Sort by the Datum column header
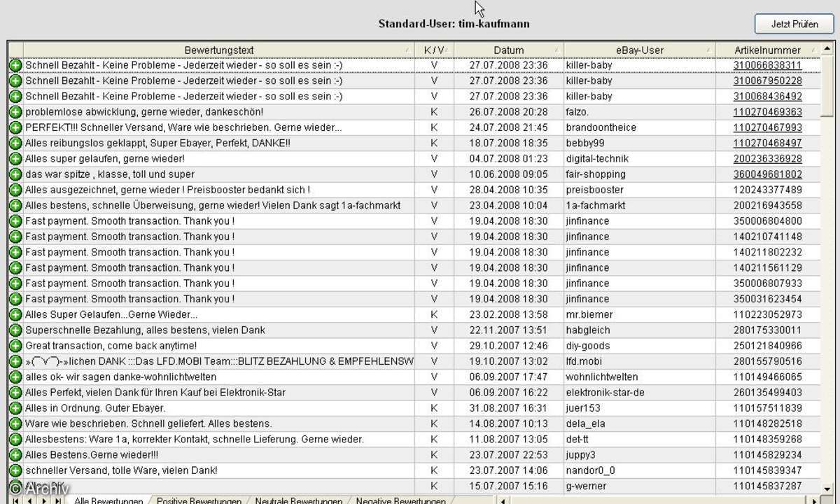This screenshot has height=504, width=840. (x=509, y=50)
